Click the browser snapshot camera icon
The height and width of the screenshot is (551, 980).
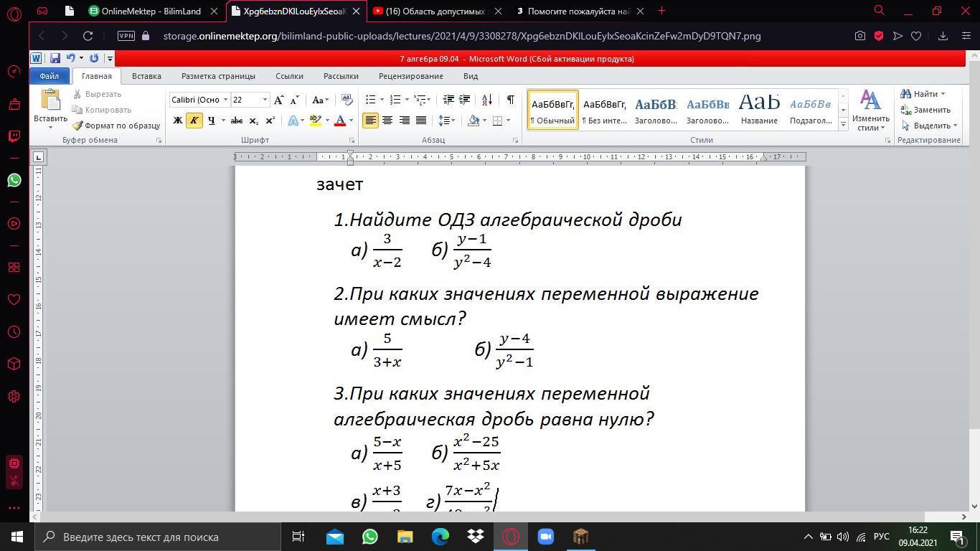859,36
